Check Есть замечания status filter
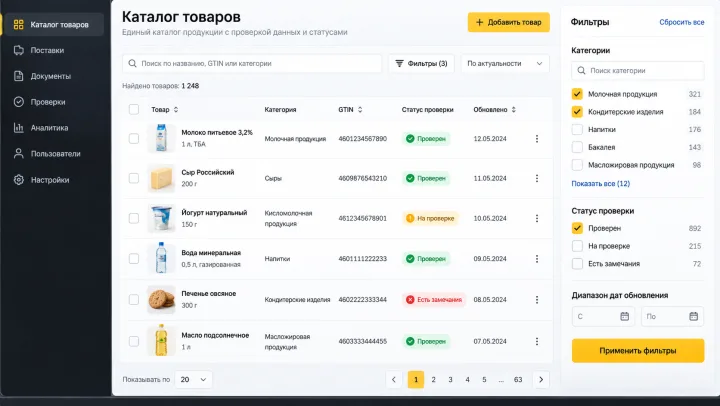This screenshot has height=406, width=720. coord(577,264)
